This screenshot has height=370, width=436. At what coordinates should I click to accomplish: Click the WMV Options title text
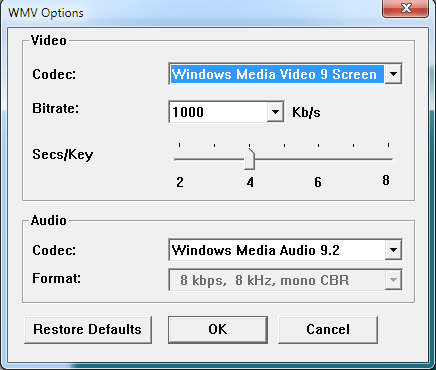46,13
